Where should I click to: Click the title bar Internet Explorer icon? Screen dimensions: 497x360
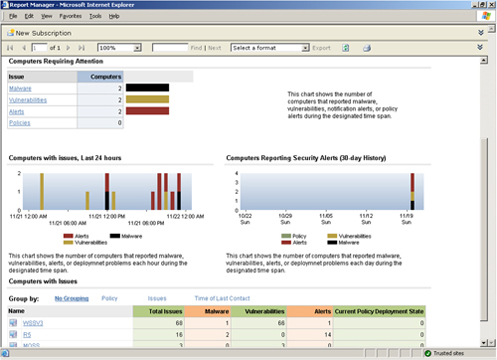click(4, 5)
